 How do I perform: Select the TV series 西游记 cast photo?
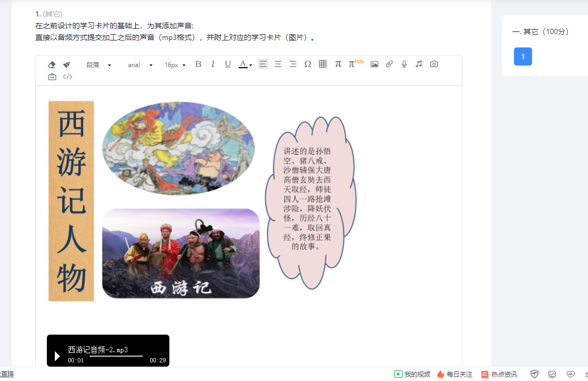pos(181,254)
